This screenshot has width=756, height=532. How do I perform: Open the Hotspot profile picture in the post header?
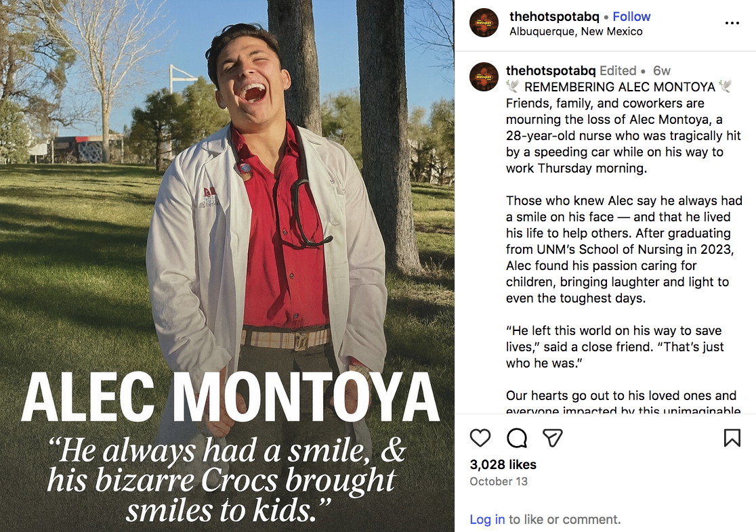coord(484,23)
